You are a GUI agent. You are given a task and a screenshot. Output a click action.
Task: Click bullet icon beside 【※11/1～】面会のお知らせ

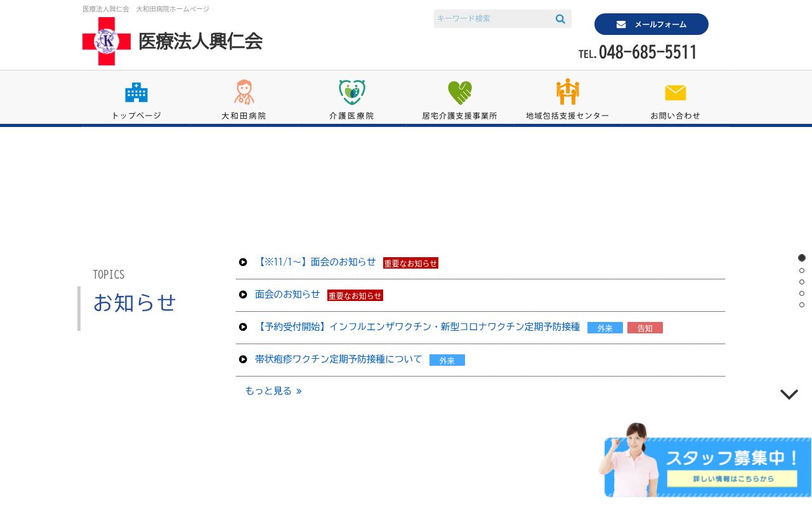click(x=243, y=262)
